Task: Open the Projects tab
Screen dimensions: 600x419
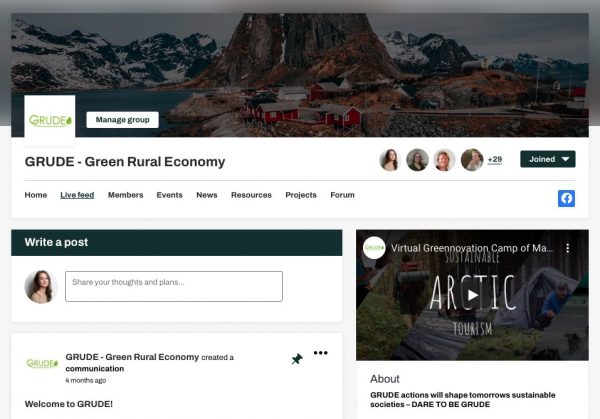Action: tap(301, 195)
